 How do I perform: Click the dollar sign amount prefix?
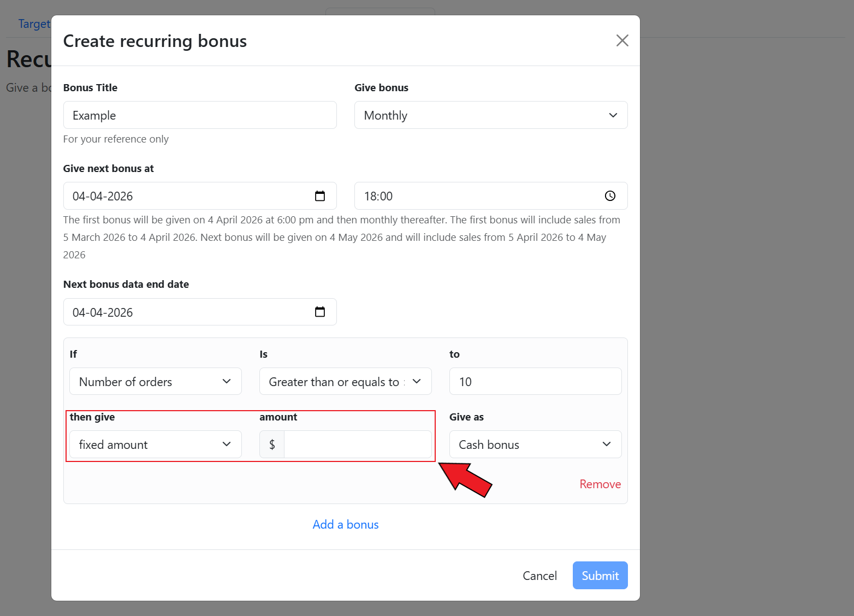coord(272,445)
